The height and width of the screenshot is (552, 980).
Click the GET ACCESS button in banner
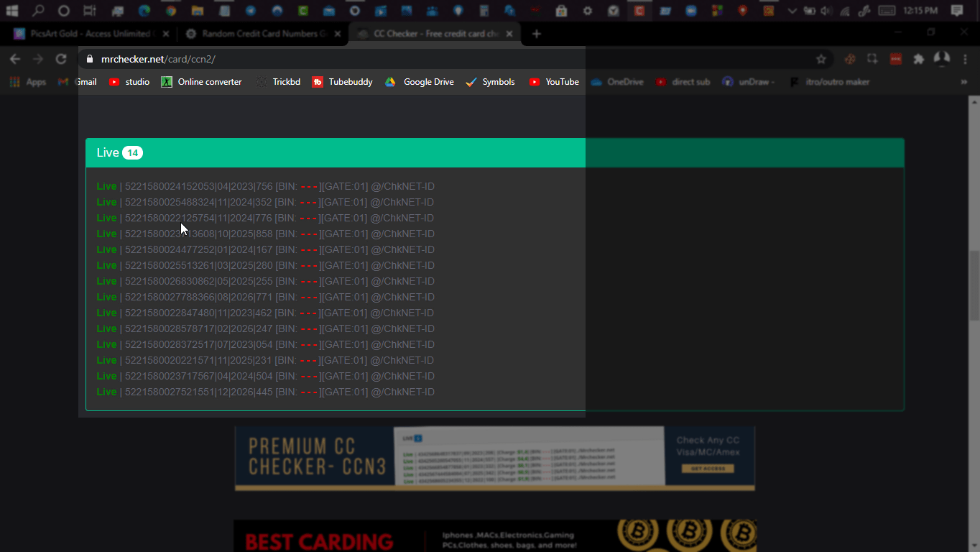tap(708, 469)
